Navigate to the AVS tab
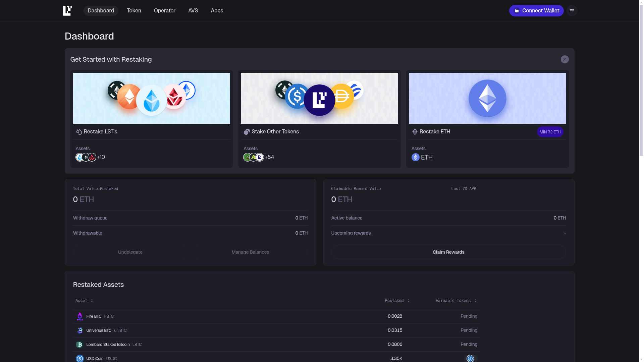Screen dimensions: 644x362 tap(193, 11)
